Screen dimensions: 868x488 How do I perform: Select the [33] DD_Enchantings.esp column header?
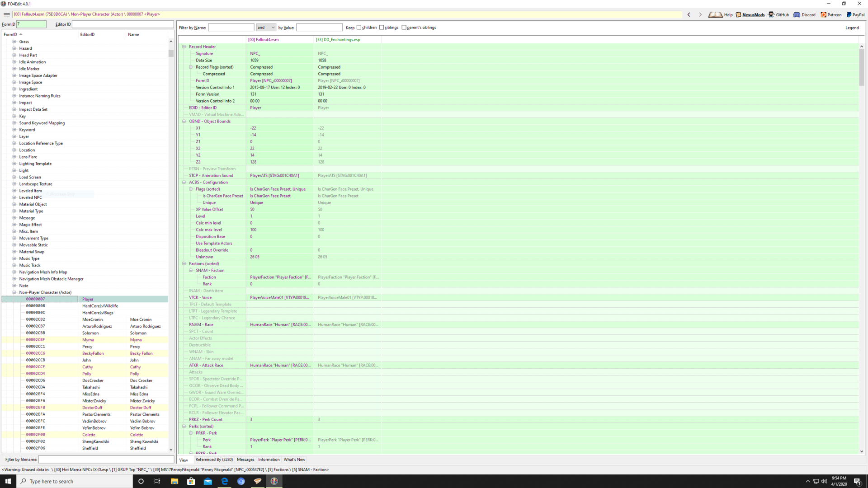[348, 40]
